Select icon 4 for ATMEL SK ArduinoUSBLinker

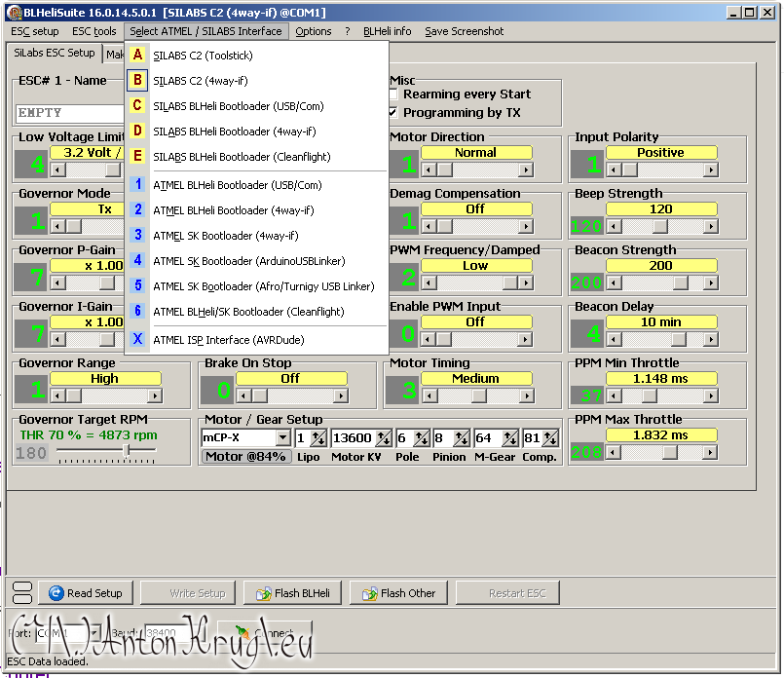coord(137,260)
